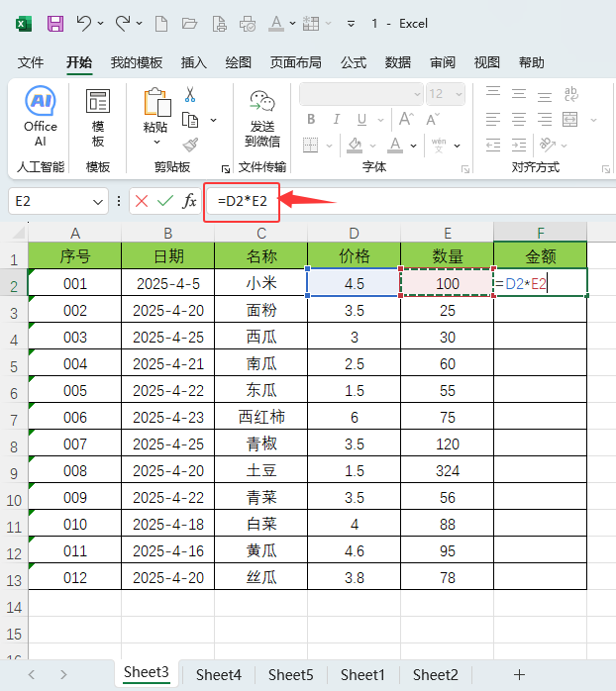Click the fill color bucket icon
The image size is (616, 691).
(355, 145)
